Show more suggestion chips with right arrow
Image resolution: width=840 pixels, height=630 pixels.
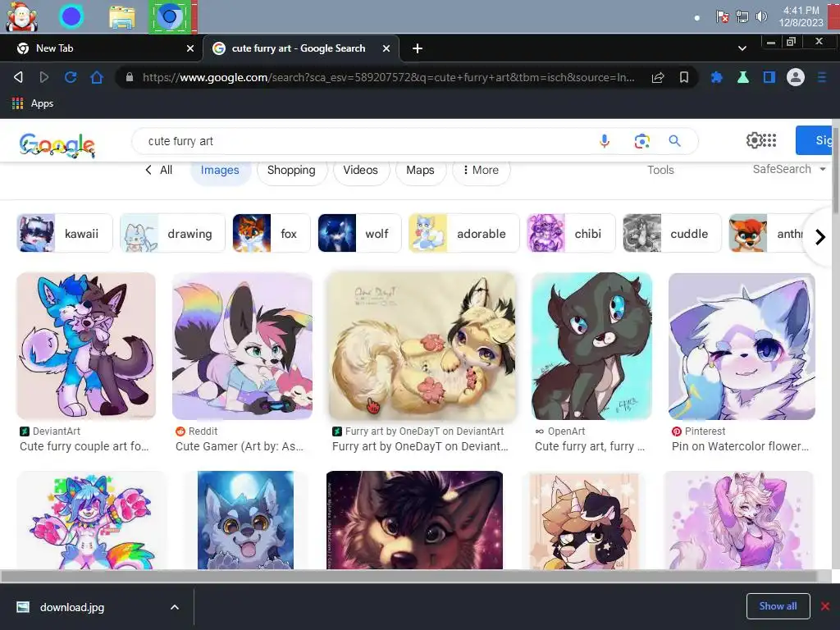pos(819,237)
